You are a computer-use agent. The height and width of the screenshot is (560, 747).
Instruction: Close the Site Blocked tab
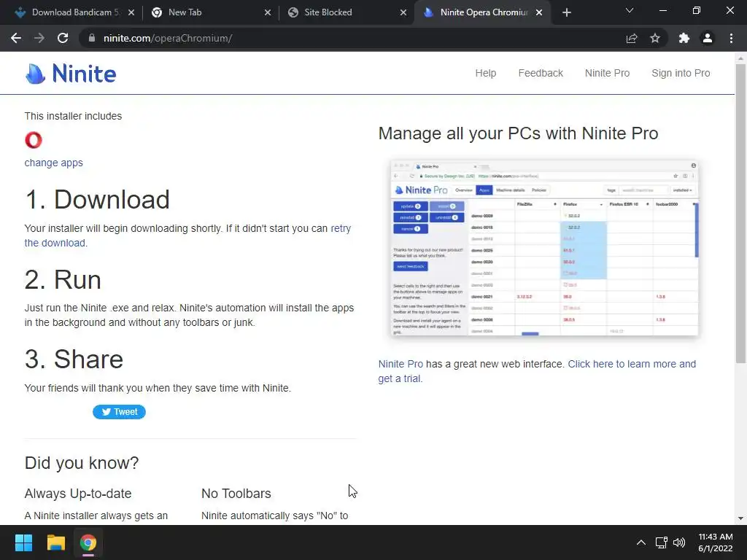click(x=403, y=12)
